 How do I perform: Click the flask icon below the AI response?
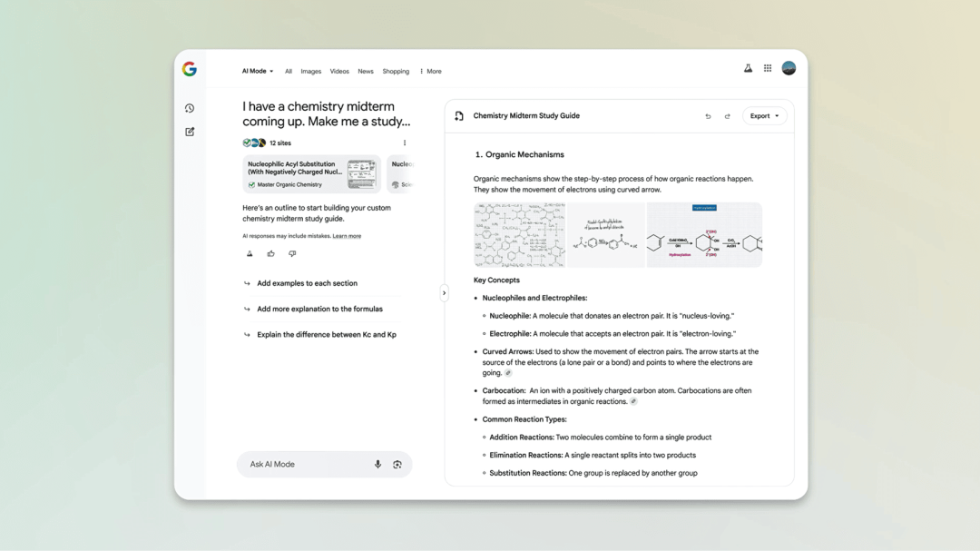click(250, 254)
